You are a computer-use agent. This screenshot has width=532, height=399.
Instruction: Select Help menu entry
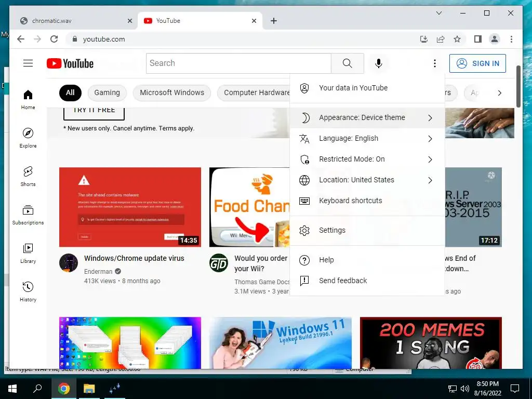(367, 260)
